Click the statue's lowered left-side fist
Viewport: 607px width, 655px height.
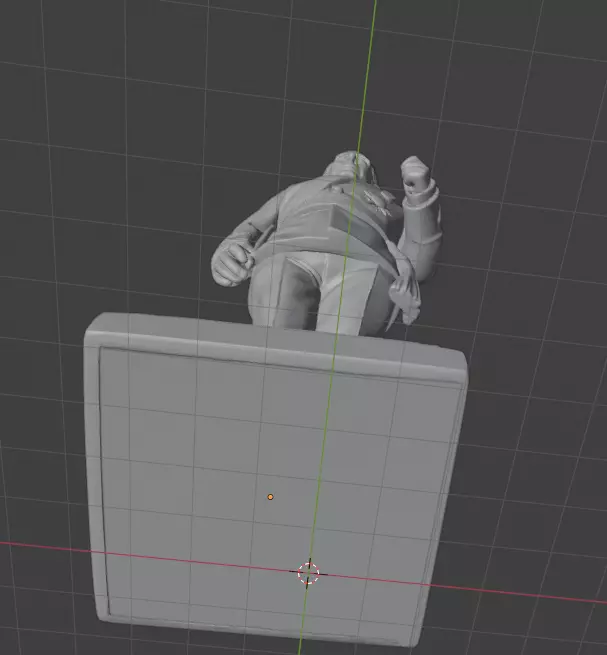click(232, 264)
